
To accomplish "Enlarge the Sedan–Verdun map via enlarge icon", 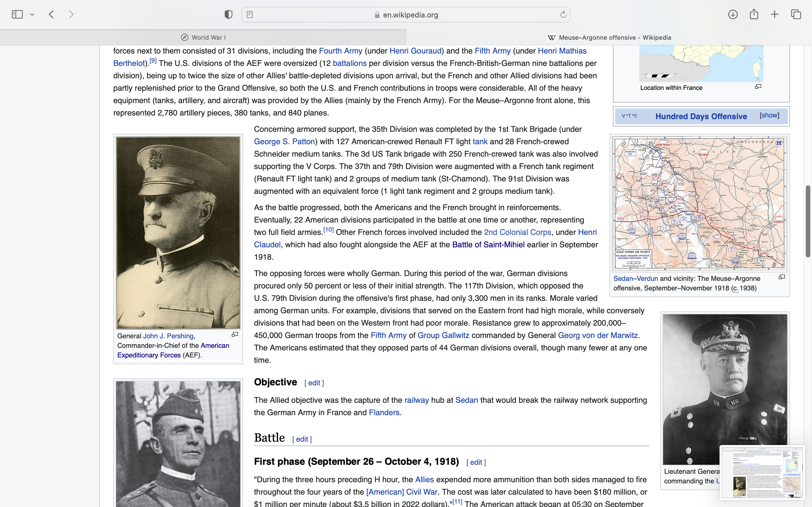I will coord(782,277).
